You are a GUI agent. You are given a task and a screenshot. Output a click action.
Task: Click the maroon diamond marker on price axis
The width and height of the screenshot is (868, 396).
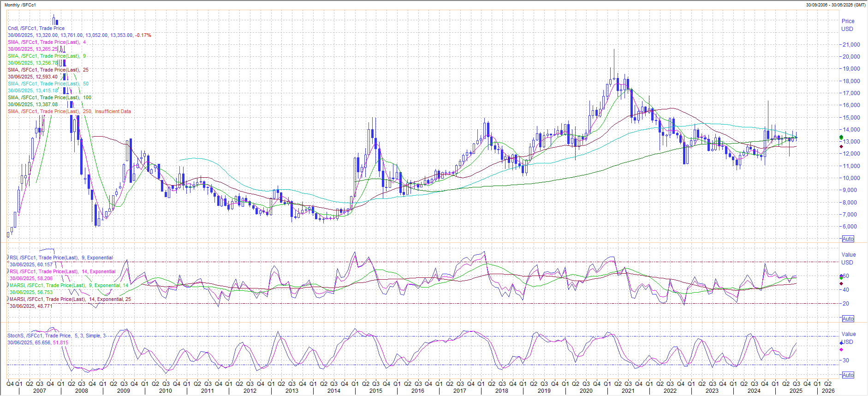(x=841, y=147)
